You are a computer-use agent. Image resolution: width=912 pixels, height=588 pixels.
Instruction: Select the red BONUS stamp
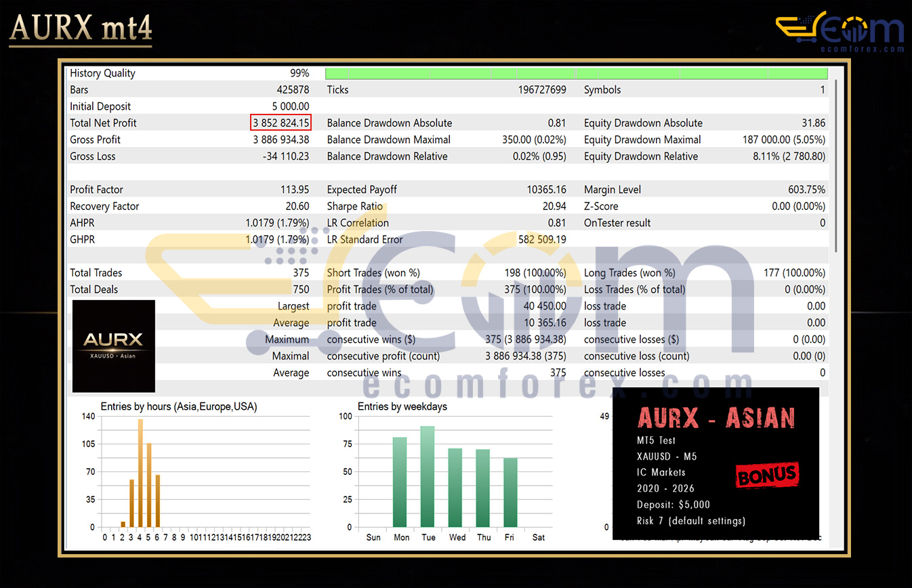tap(767, 475)
